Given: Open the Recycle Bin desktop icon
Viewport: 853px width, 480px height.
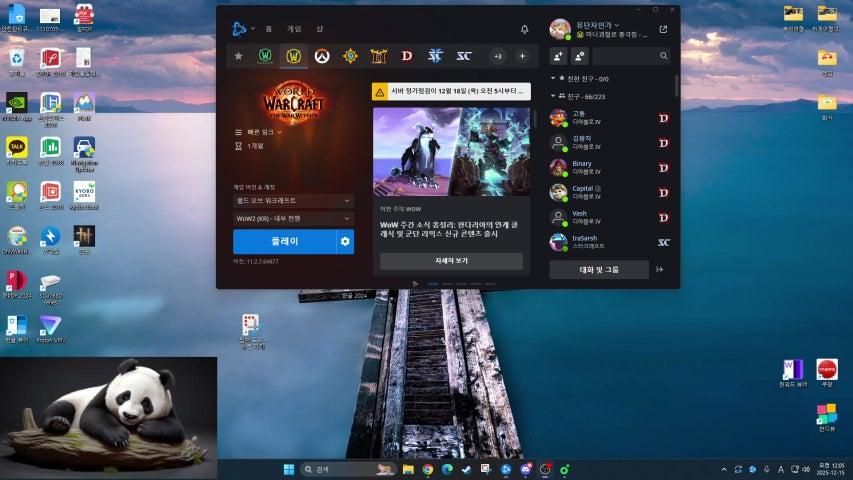Looking at the screenshot, I should [17, 62].
